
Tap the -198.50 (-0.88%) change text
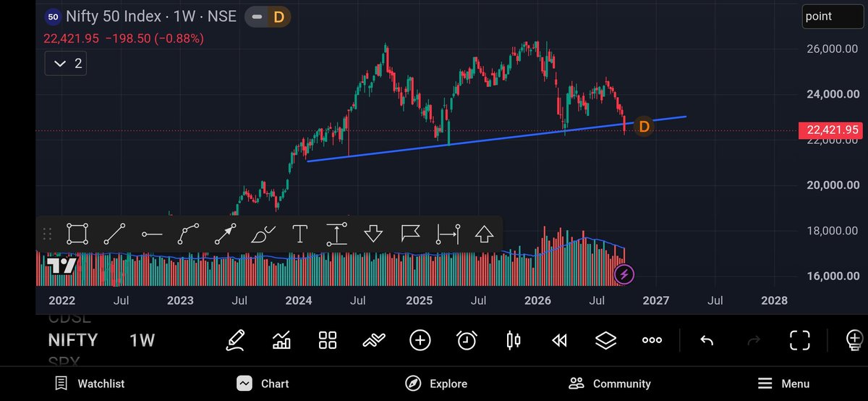click(154, 38)
